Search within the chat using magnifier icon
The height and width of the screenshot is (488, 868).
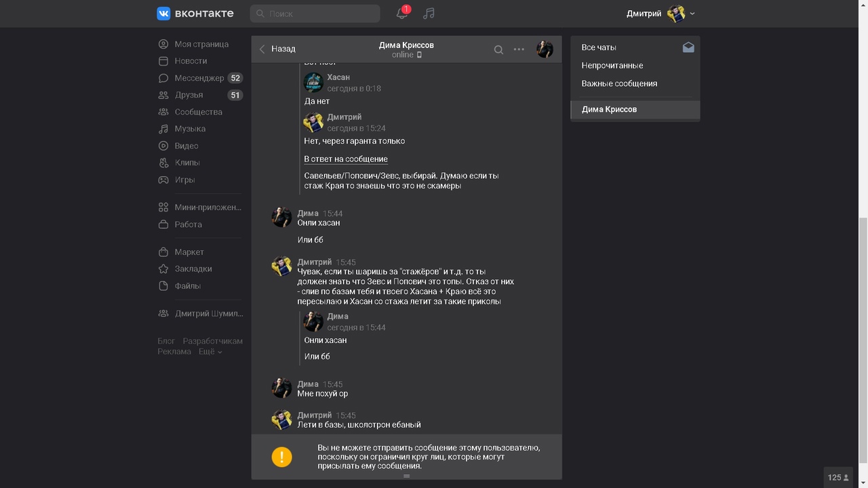pos(498,49)
